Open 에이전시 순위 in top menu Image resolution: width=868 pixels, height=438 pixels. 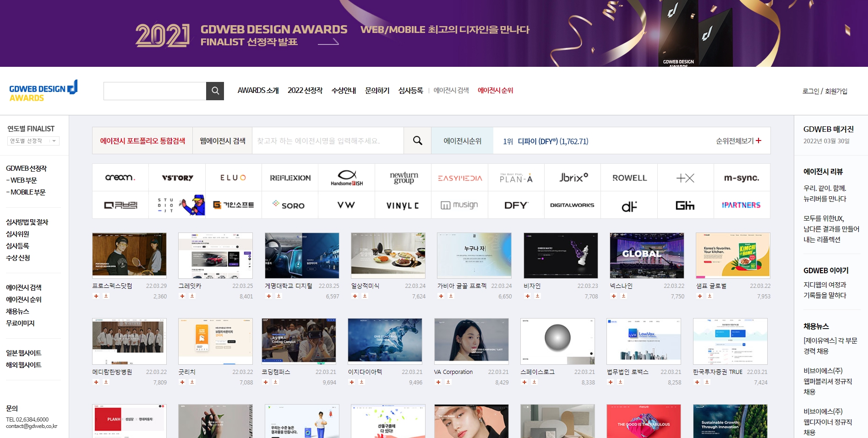pos(495,91)
